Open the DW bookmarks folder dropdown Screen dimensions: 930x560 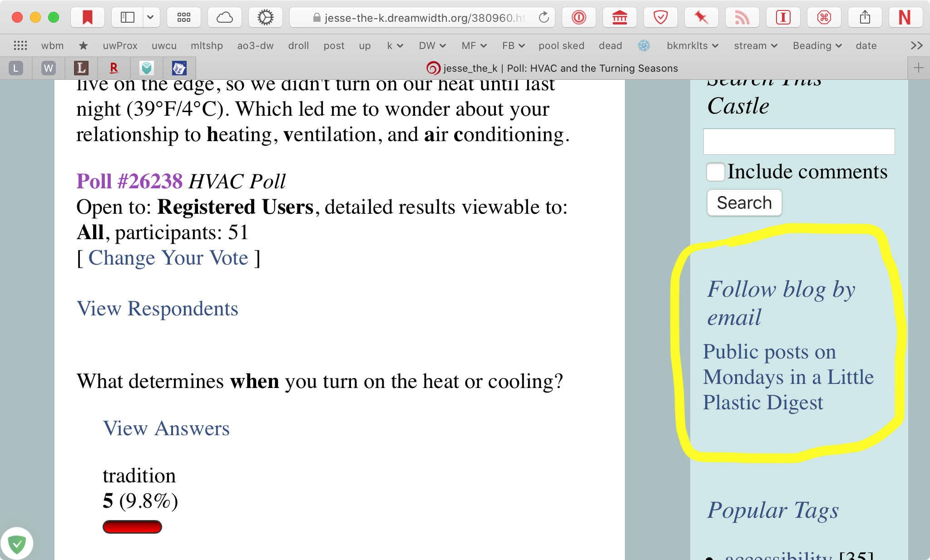click(x=432, y=46)
